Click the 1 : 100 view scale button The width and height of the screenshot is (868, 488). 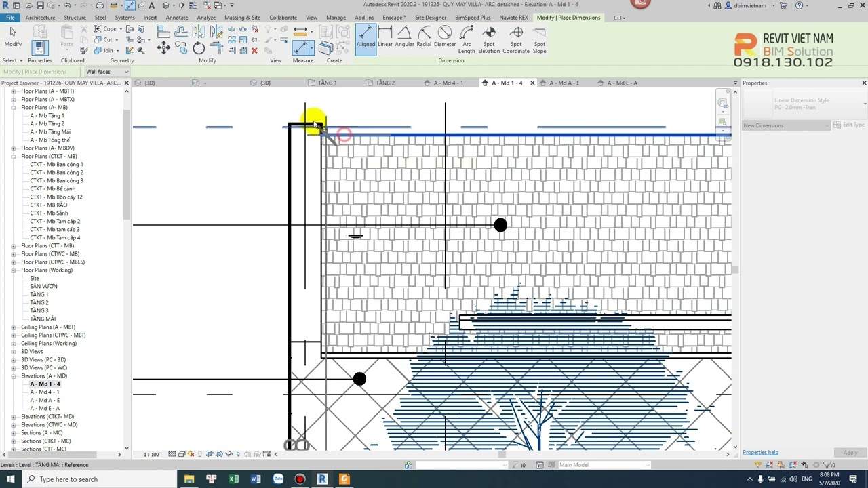[x=151, y=454]
